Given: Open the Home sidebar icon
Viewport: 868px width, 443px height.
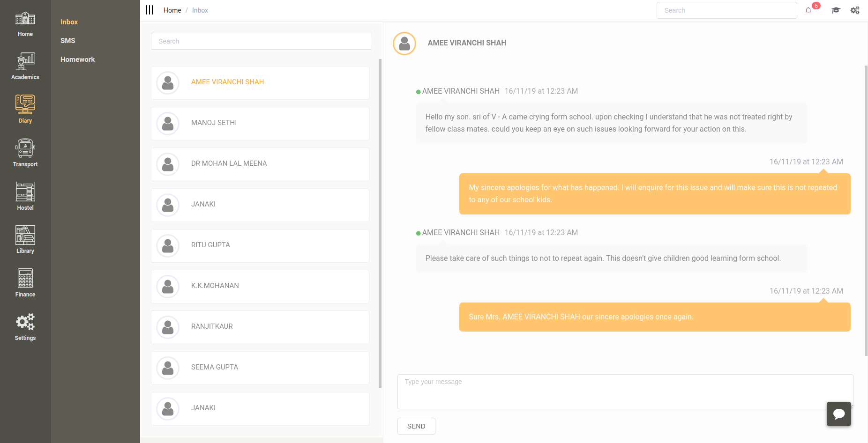Looking at the screenshot, I should [x=25, y=19].
